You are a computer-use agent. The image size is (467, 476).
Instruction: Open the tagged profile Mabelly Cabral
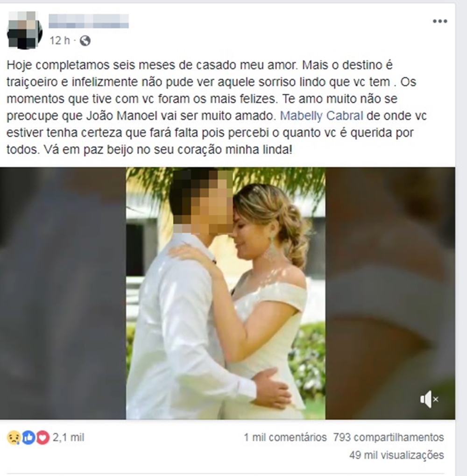coord(321,116)
